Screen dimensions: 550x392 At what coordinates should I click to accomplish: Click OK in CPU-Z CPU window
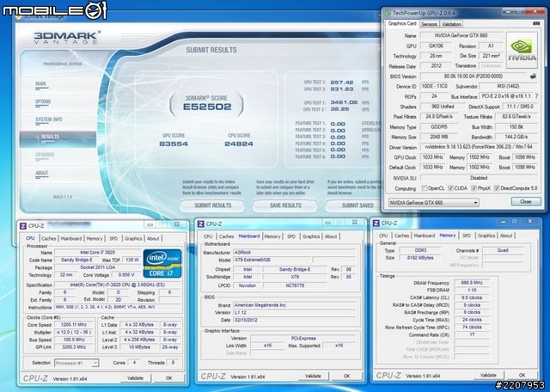coord(169,378)
